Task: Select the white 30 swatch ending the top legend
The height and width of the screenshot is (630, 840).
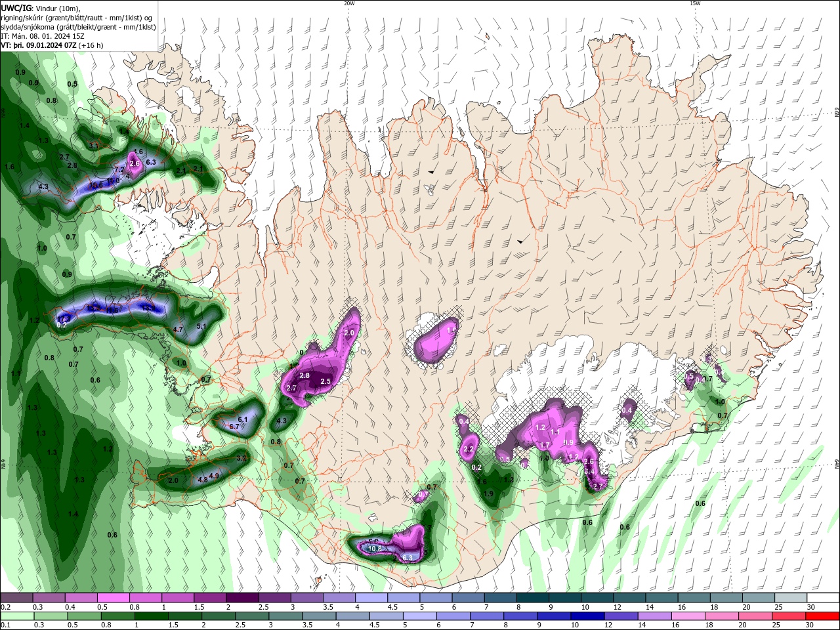Action: [x=824, y=597]
